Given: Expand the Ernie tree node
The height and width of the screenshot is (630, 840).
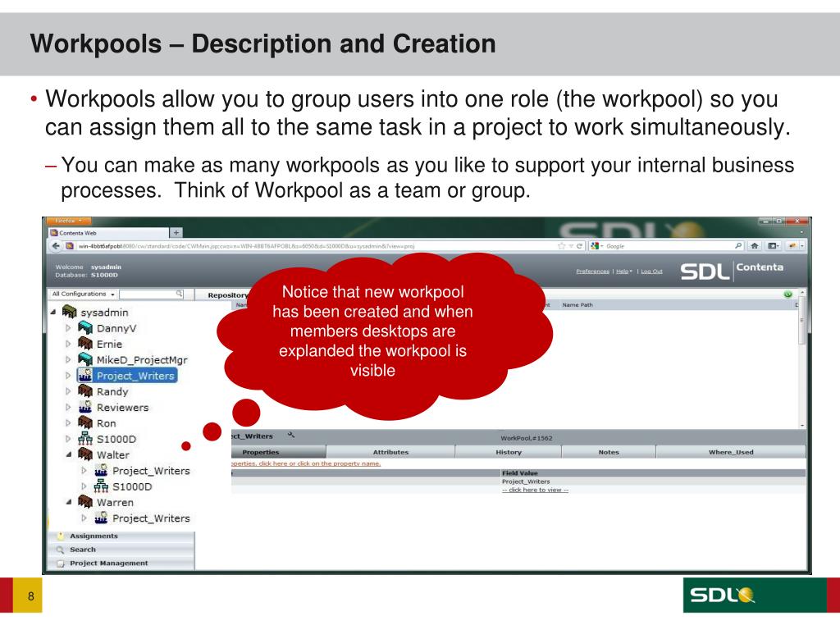Looking at the screenshot, I should (x=68, y=344).
